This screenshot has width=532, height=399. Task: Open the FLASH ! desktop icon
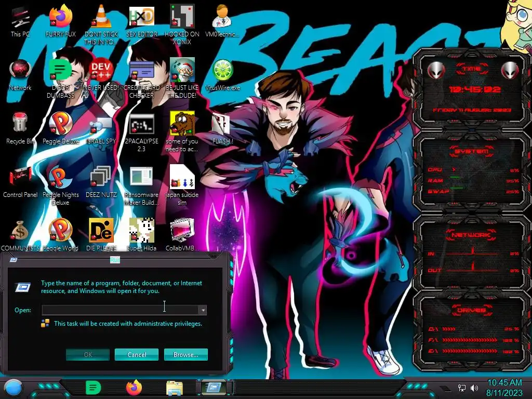pos(222,128)
